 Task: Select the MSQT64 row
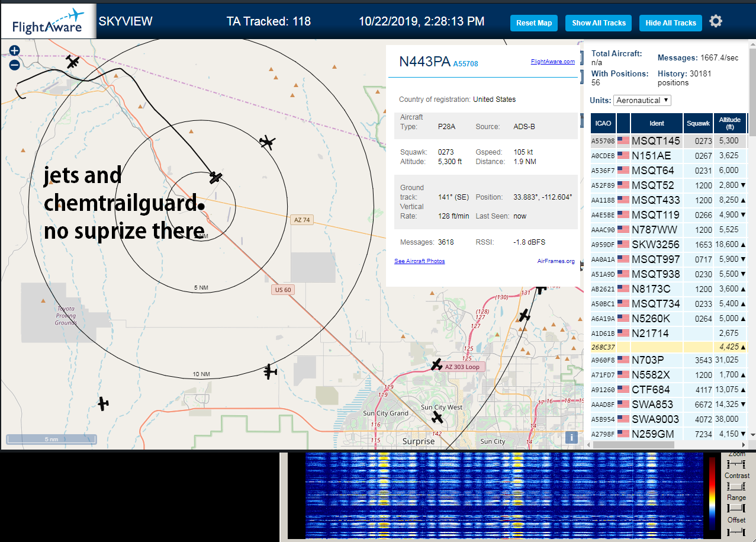click(x=669, y=171)
